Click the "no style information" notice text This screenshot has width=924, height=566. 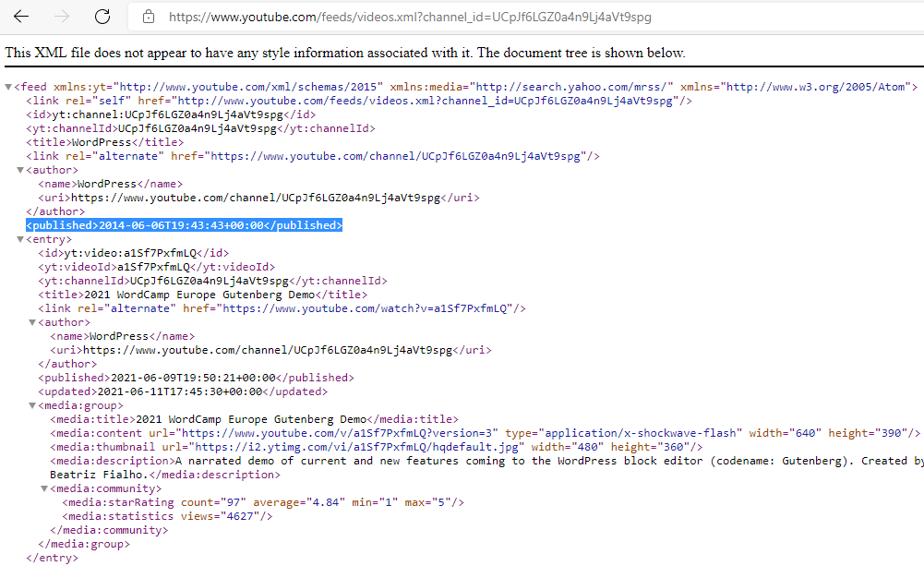pos(345,53)
